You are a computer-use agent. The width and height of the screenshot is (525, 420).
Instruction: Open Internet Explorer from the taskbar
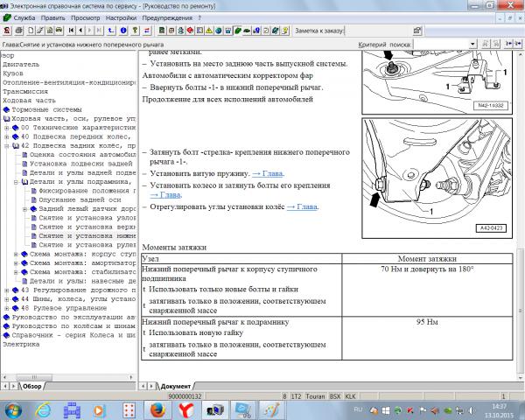tap(43, 409)
